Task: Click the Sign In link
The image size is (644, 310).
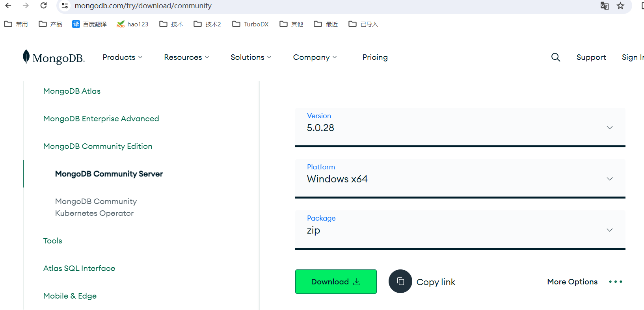Action: [x=633, y=57]
